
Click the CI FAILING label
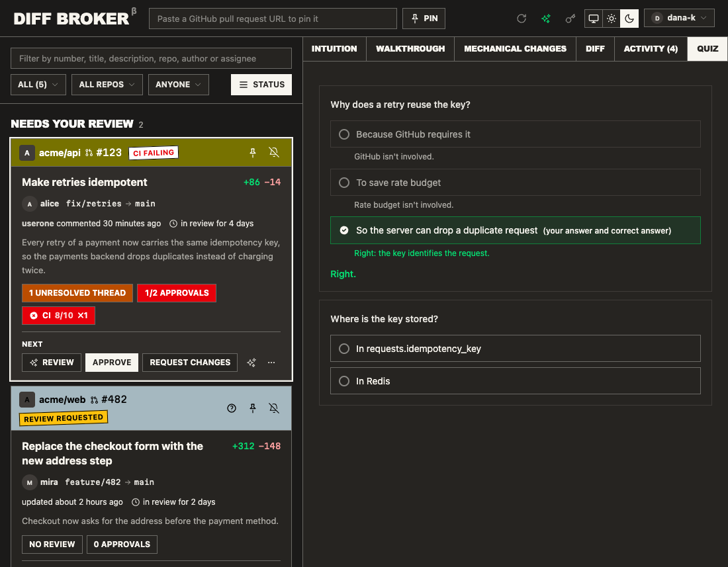[154, 153]
